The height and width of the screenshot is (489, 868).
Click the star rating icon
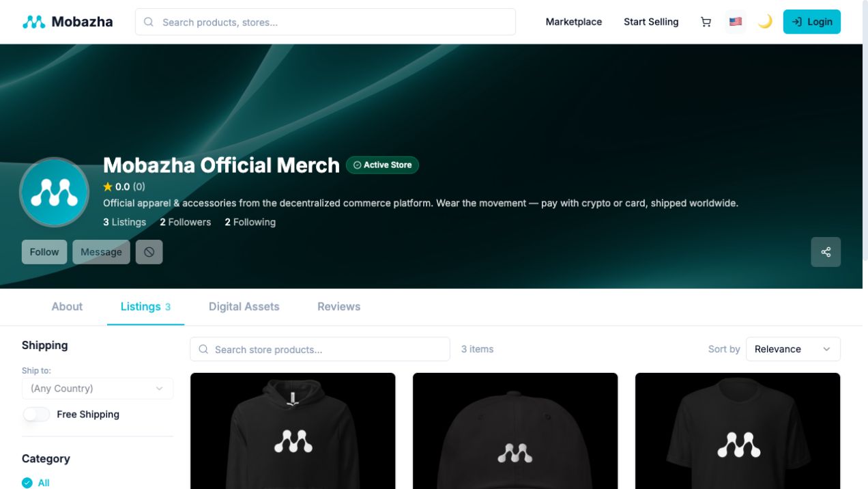click(x=108, y=186)
